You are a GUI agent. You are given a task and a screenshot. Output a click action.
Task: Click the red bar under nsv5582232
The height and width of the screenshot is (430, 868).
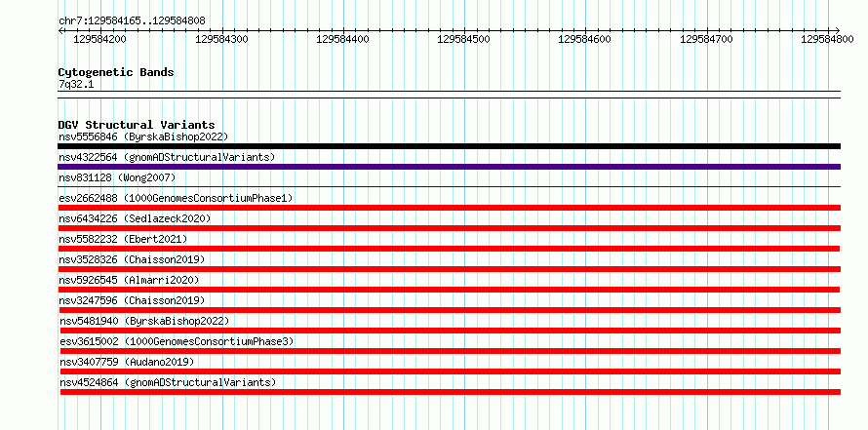click(449, 249)
